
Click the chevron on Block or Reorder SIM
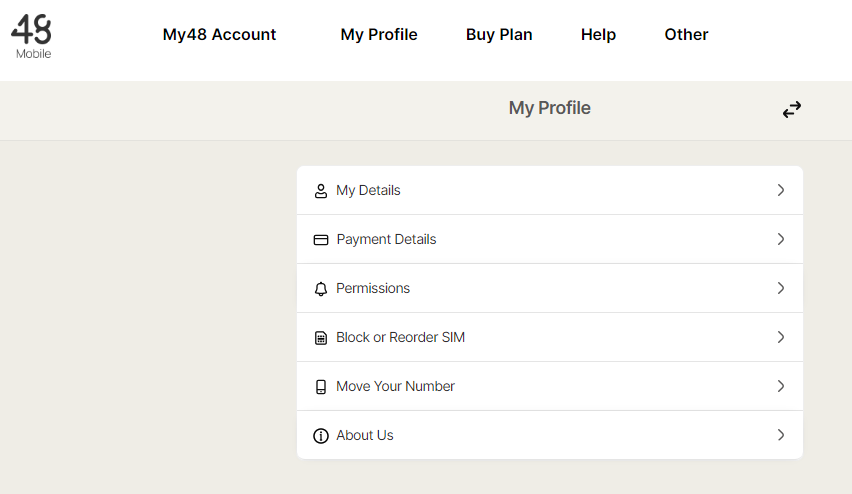coord(781,337)
